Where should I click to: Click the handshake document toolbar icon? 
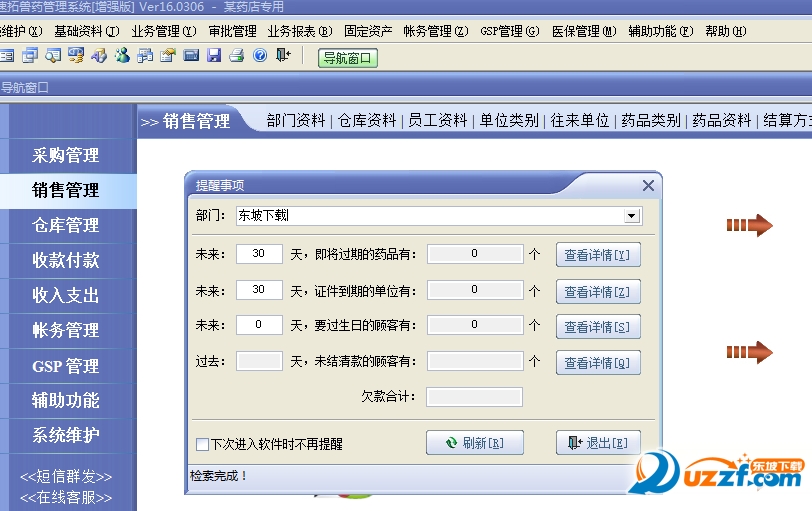[168, 55]
